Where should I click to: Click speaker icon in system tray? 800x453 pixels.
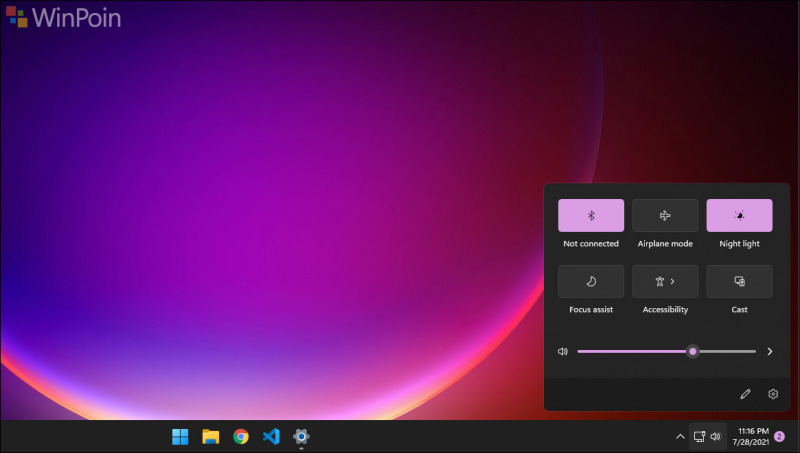point(715,437)
